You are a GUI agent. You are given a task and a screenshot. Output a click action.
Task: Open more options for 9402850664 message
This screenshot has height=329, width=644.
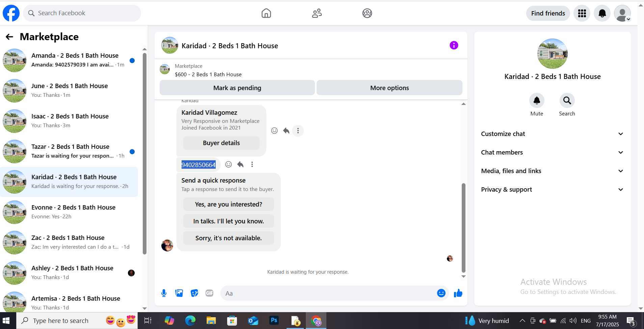pos(252,164)
